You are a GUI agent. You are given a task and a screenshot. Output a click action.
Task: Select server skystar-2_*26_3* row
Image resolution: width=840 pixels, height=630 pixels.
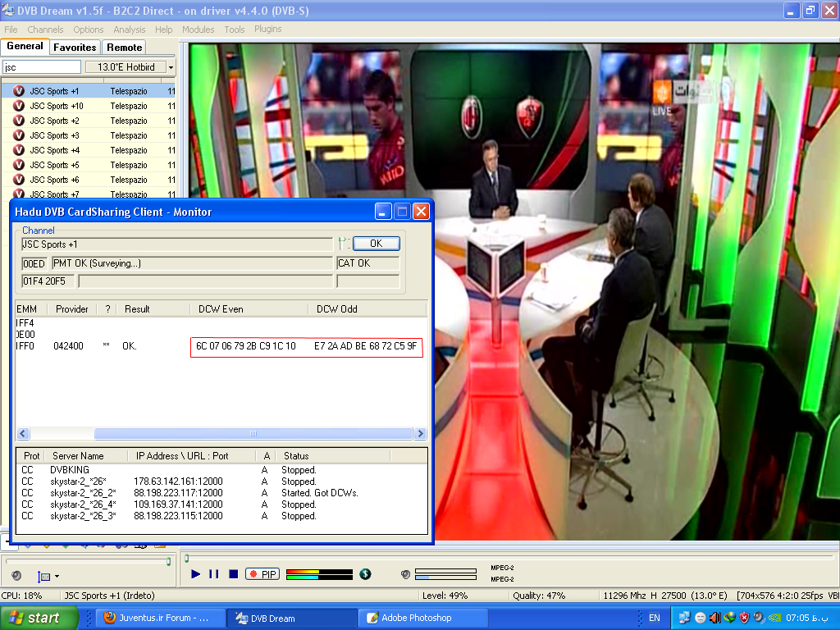pos(221,516)
